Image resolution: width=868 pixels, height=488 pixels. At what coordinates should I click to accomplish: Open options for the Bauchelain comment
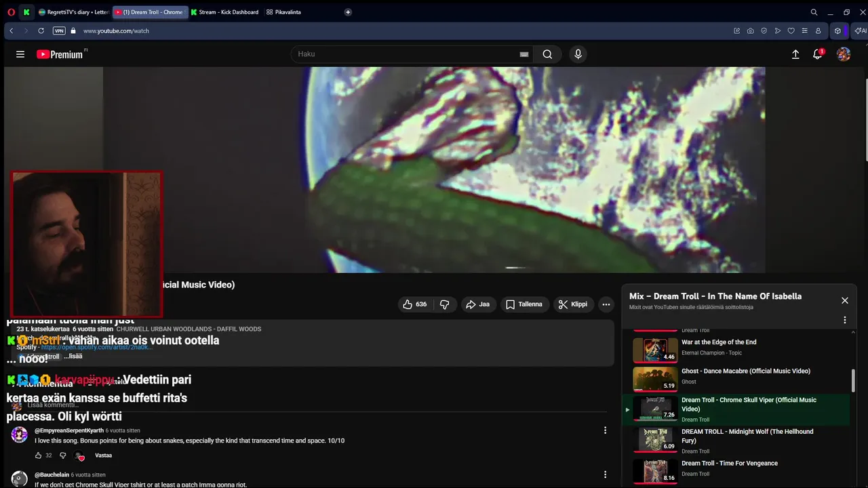(x=606, y=475)
